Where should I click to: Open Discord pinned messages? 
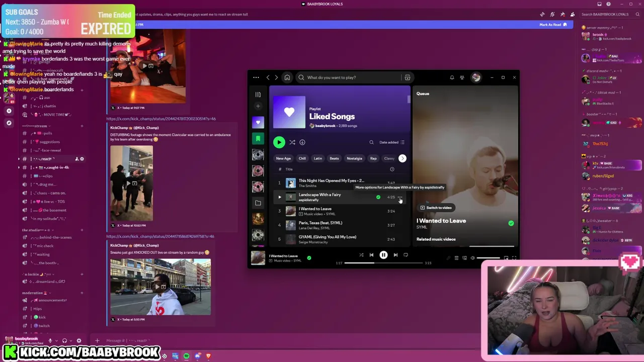pos(562,14)
